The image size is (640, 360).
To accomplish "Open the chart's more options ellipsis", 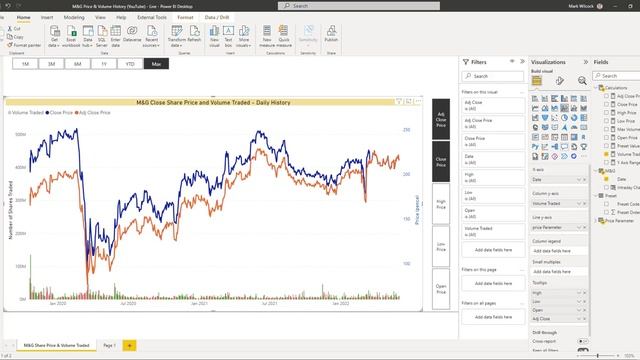I will (418, 102).
